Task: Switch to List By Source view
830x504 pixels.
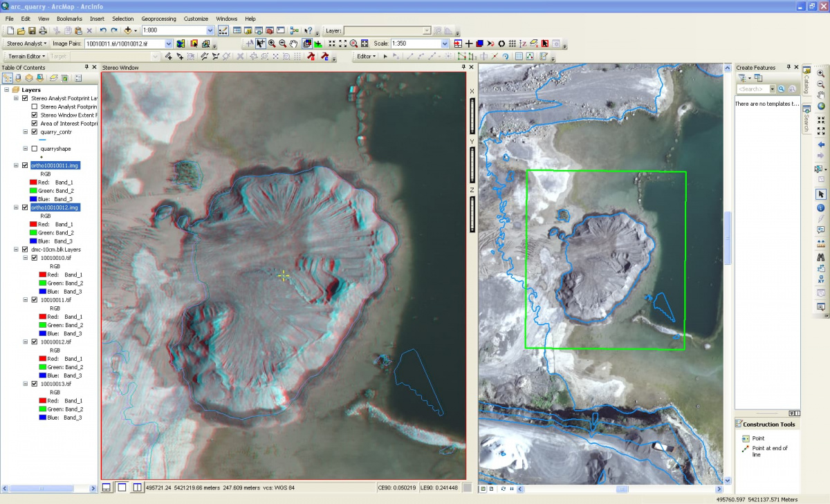Action: click(x=18, y=78)
